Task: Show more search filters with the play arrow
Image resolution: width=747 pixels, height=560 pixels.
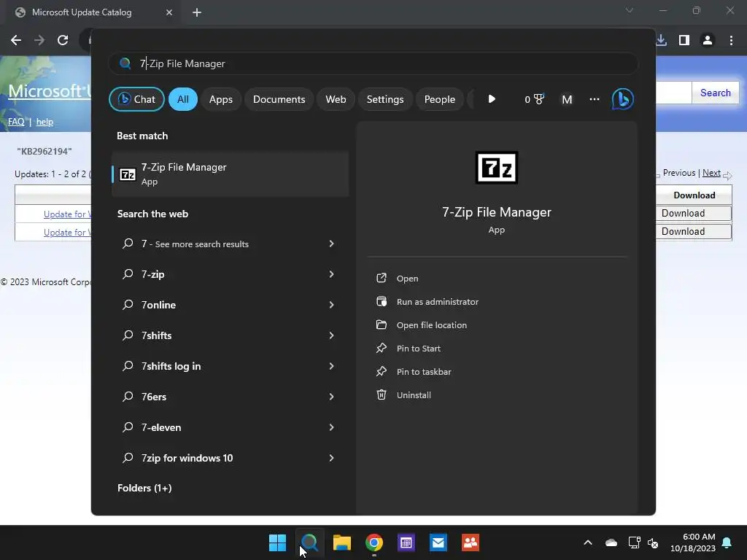Action: pyautogui.click(x=492, y=99)
